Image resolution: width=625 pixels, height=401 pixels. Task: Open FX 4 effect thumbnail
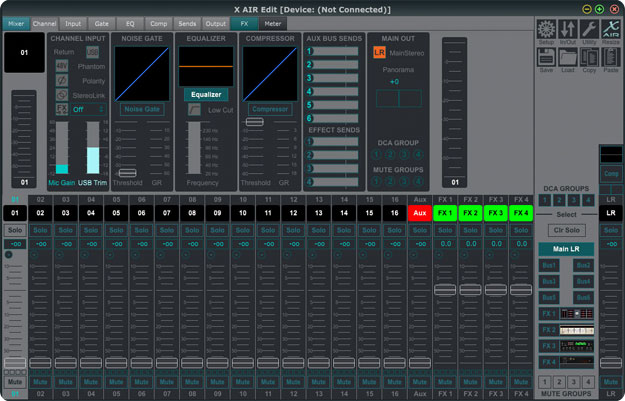tap(577, 362)
